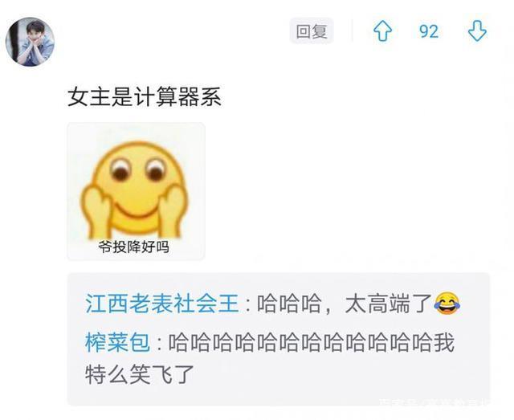Image resolution: width=514 pixels, height=420 pixels.
Task: Click the smiley sticker's left raised hand
Action: [x=96, y=212]
